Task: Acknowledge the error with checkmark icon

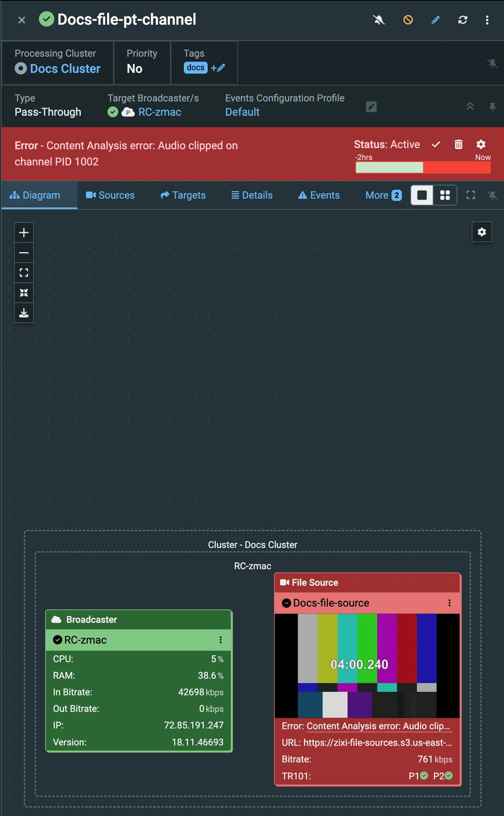Action: coord(436,145)
